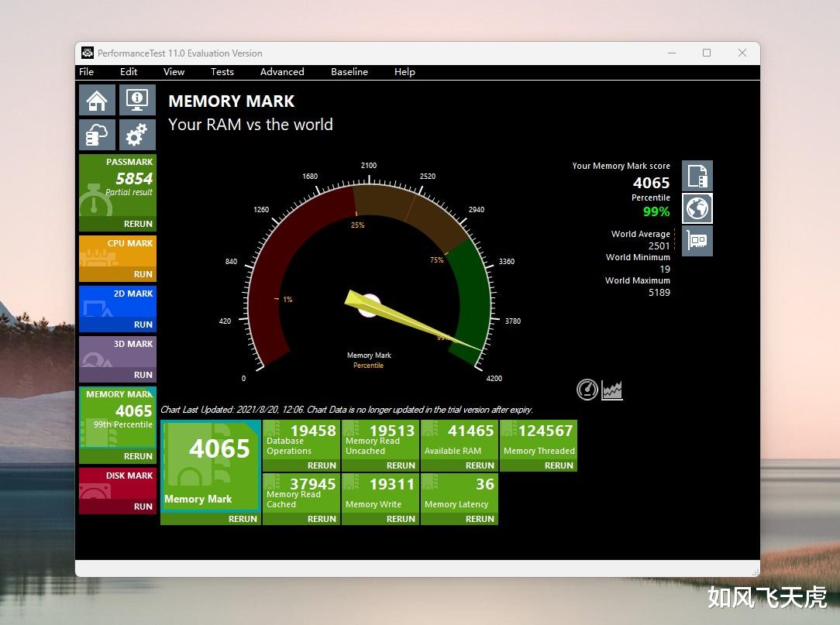Run the 3D Mark test
The width and height of the screenshot is (840, 625).
tap(143, 375)
